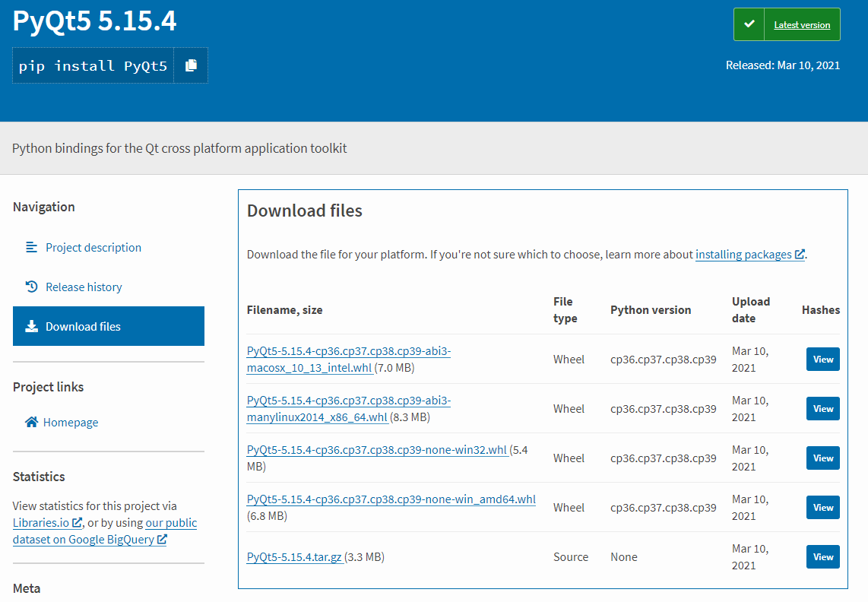The image size is (868, 602).
Task: View hashes for the manylinux2014 wheel
Action: (x=822, y=408)
